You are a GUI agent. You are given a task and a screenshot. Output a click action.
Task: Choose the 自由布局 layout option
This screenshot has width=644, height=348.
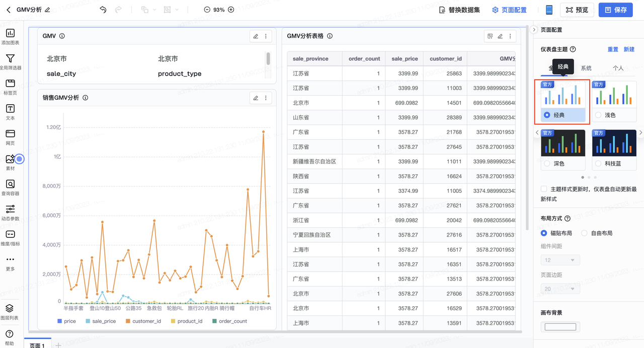[x=584, y=233]
